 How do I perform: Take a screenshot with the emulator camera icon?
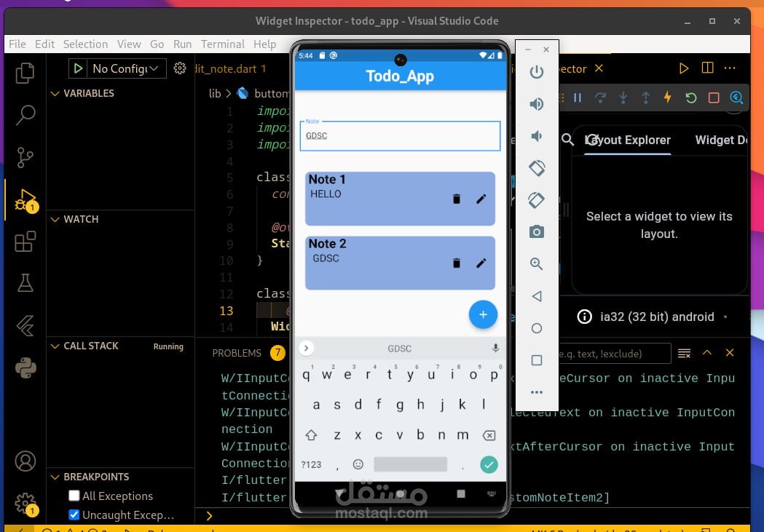coord(537,231)
